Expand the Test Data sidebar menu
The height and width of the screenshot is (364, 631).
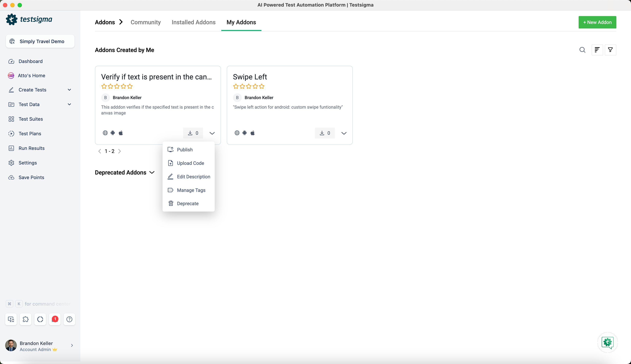[x=69, y=104]
